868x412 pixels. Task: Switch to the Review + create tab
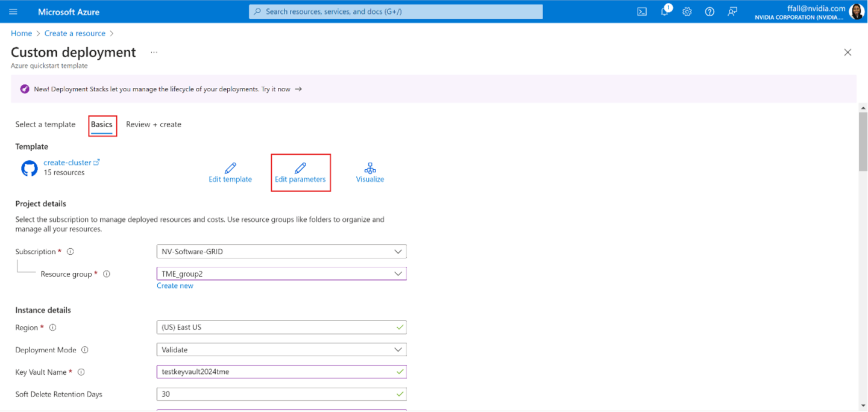point(154,125)
